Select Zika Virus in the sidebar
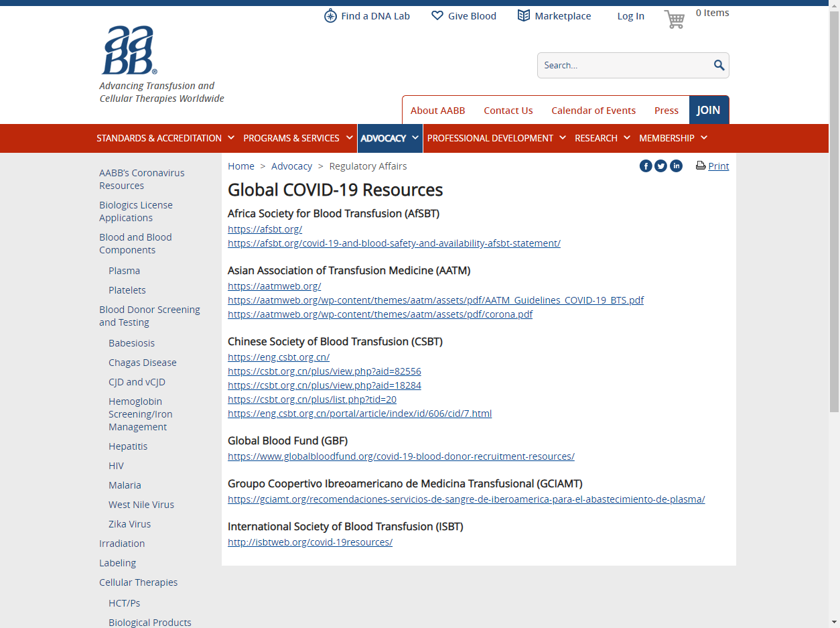 click(x=129, y=524)
